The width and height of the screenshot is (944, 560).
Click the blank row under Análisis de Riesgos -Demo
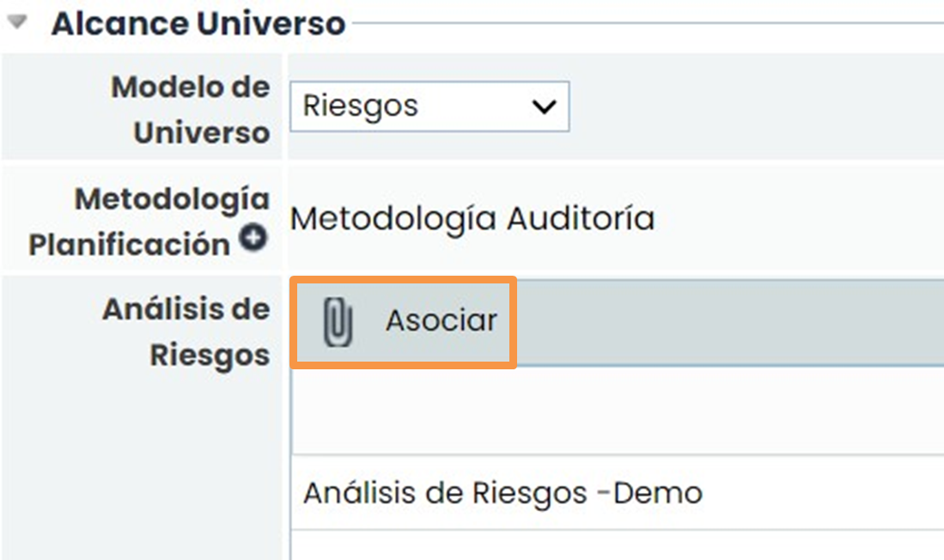pos(617,546)
